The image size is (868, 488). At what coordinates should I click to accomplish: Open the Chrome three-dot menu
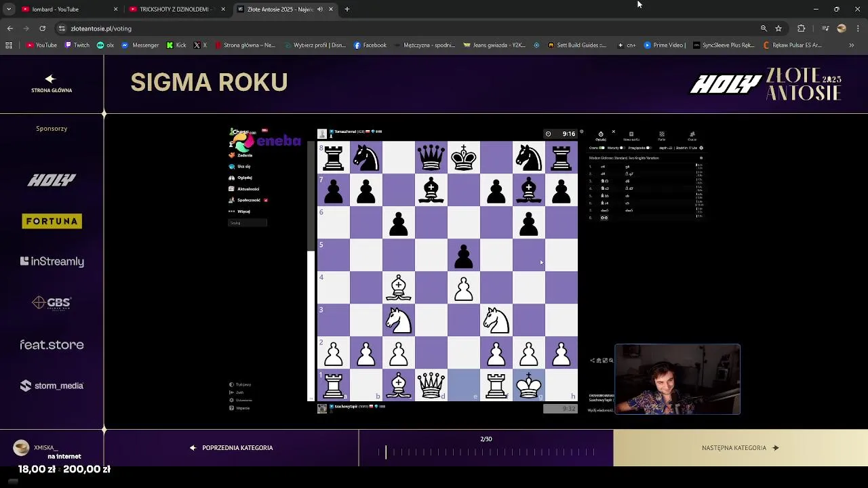[x=859, y=28]
